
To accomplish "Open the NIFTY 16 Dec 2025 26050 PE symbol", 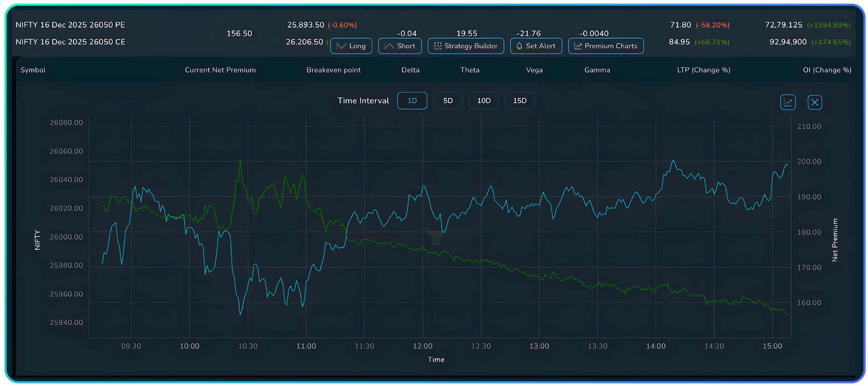I will click(70, 25).
